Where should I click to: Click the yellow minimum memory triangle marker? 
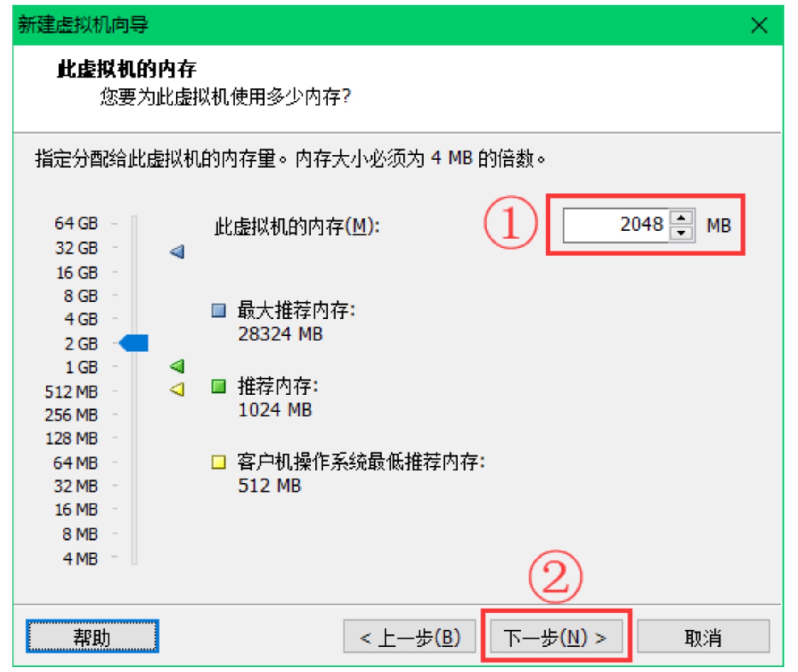[177, 390]
